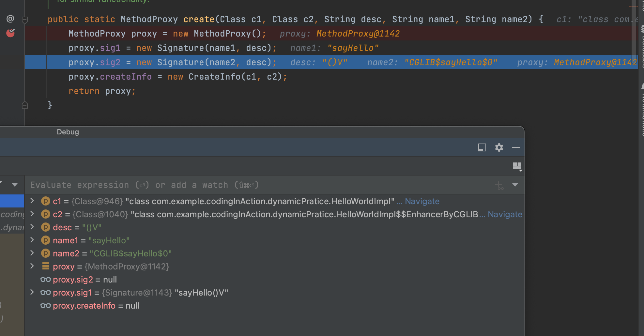
Task: Expand the proxy.sig1 watch entry
Action: tap(32, 292)
